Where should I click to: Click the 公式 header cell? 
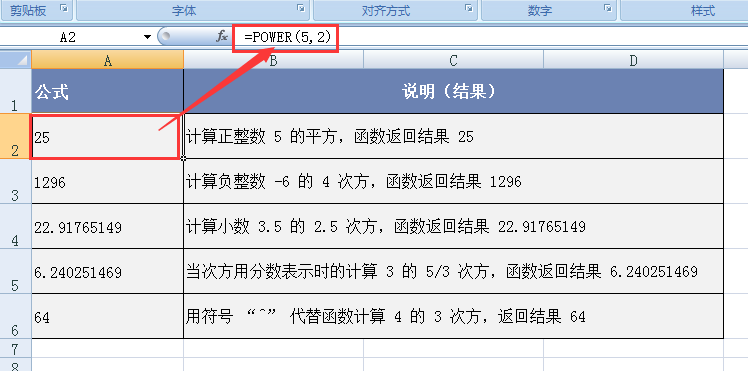click(x=108, y=91)
